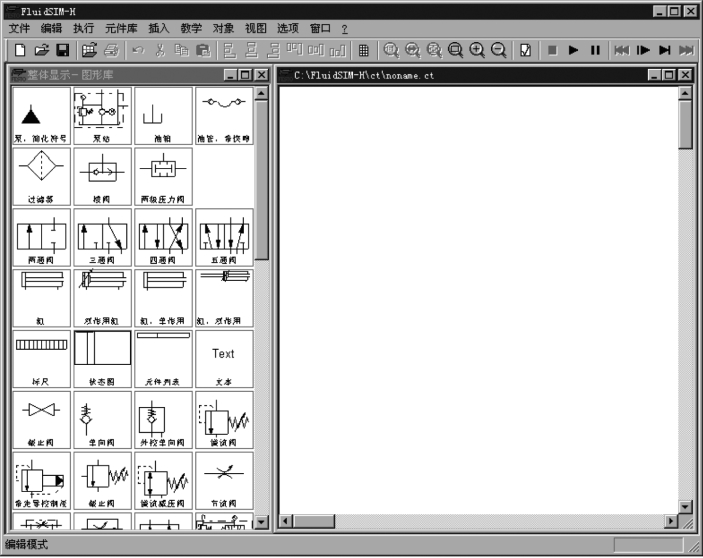The image size is (703, 558).
Task: Select the 泵站 pump unit component
Action: pos(102,116)
